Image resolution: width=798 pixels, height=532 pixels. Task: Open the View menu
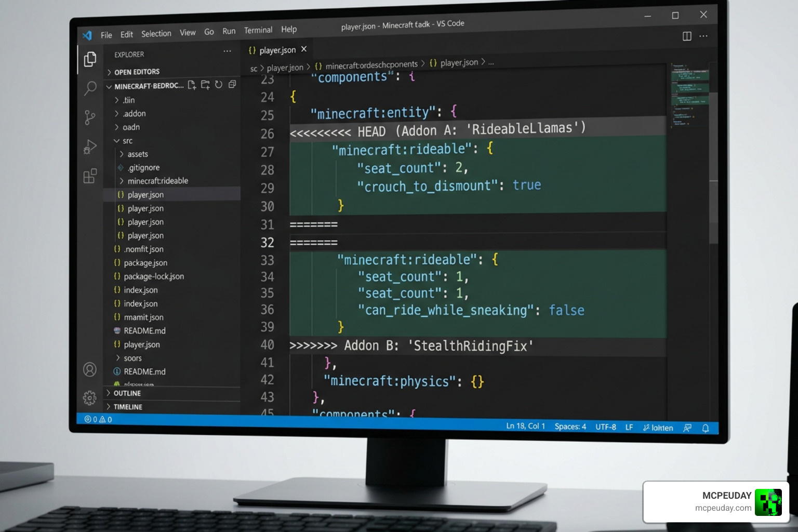(188, 33)
